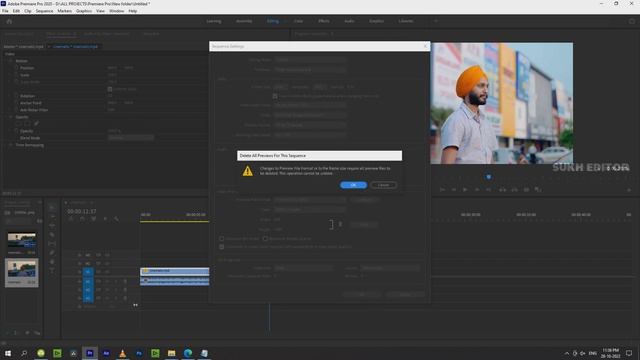This screenshot has width=640, height=360.
Task: Open Pixel Aspect Ratio dropdown
Action: [x=310, y=105]
